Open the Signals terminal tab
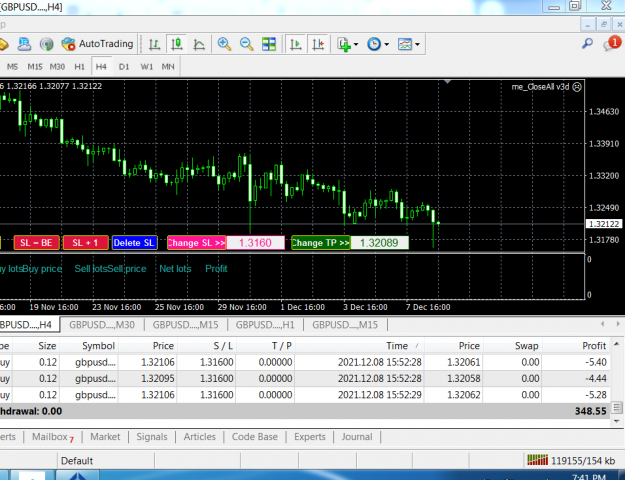Viewport: 625px width, 480px height. [x=152, y=437]
